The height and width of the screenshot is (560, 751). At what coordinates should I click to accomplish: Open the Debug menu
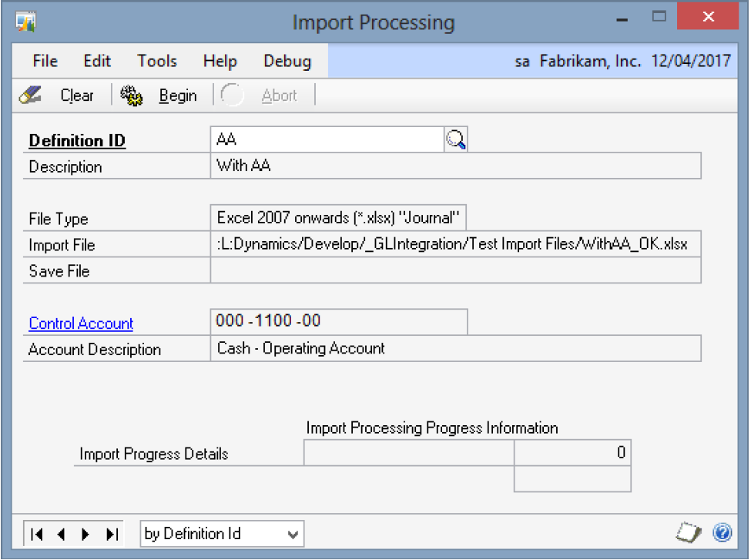click(287, 62)
